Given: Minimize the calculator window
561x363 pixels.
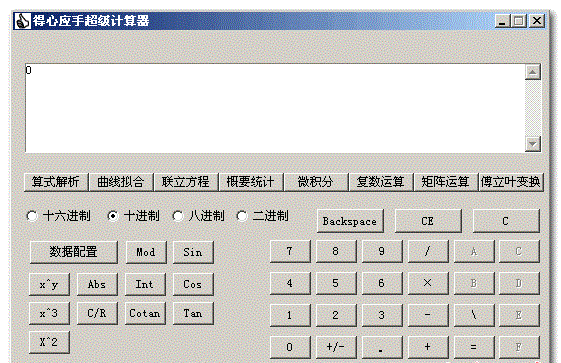Looking at the screenshot, I should click(x=503, y=21).
